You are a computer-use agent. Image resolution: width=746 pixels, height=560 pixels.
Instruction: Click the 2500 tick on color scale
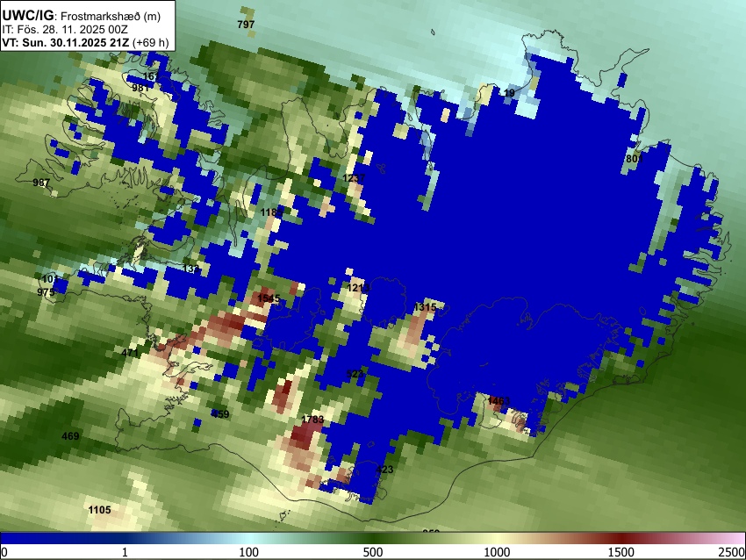(732, 552)
